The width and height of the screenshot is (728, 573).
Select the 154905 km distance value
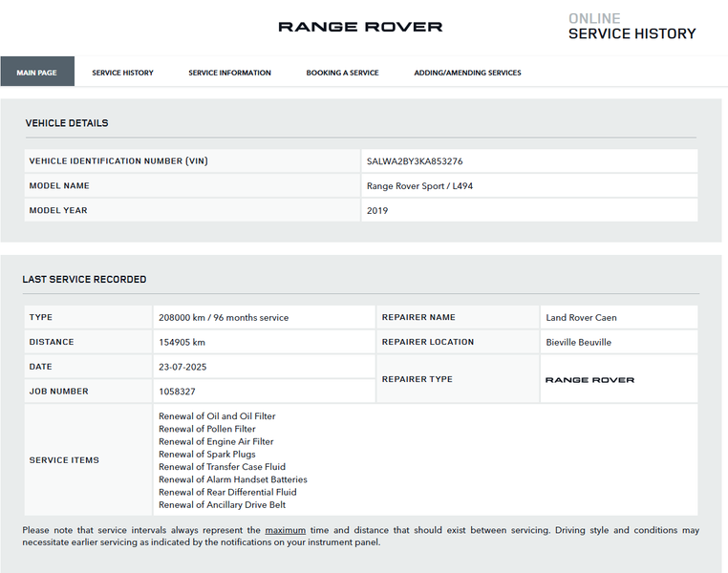[182, 343]
